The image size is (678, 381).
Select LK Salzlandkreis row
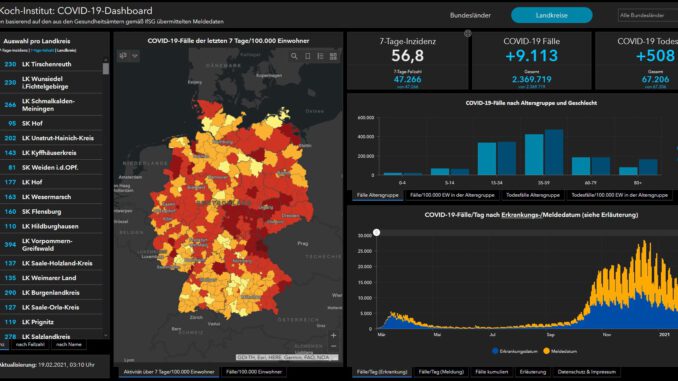(51, 335)
